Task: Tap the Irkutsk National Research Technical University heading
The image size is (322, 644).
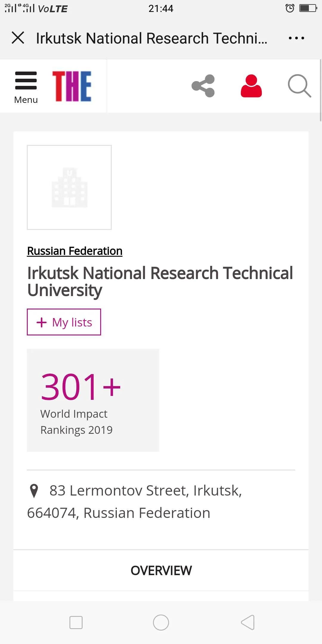Action: (160, 281)
